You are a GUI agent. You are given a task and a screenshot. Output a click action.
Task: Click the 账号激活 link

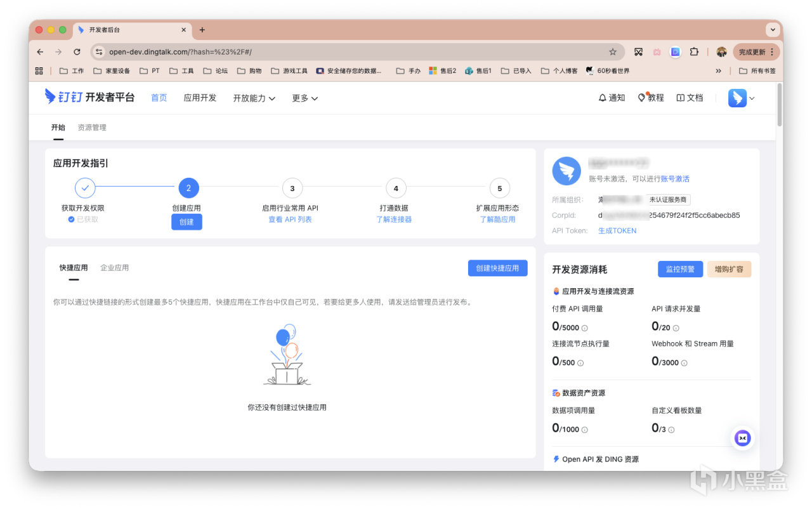tap(675, 179)
